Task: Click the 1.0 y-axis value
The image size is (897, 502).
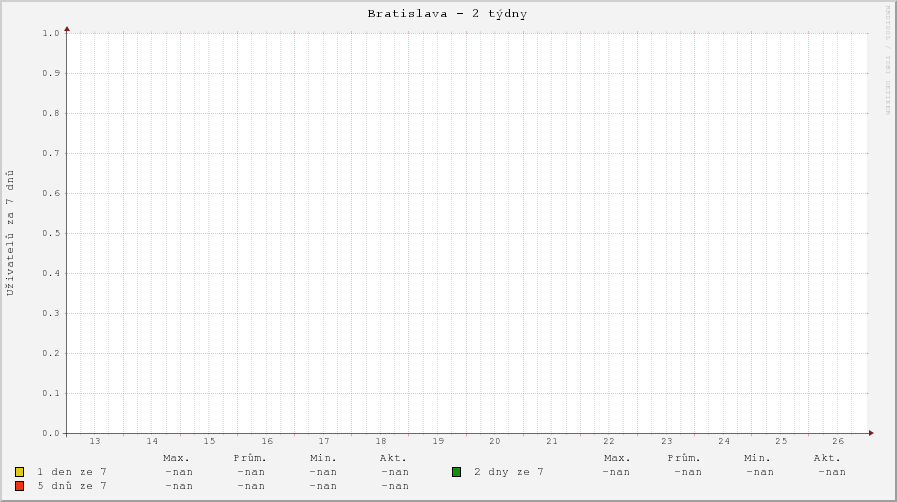Action: [52, 34]
